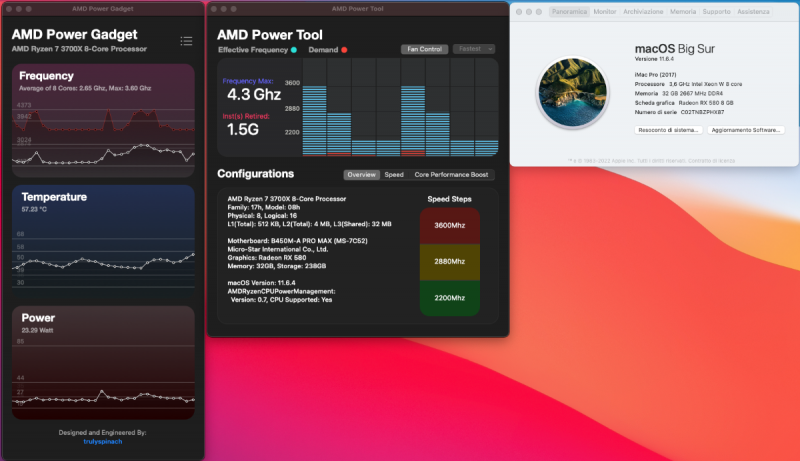Open the Monitor tab in About This Mac

(605, 12)
